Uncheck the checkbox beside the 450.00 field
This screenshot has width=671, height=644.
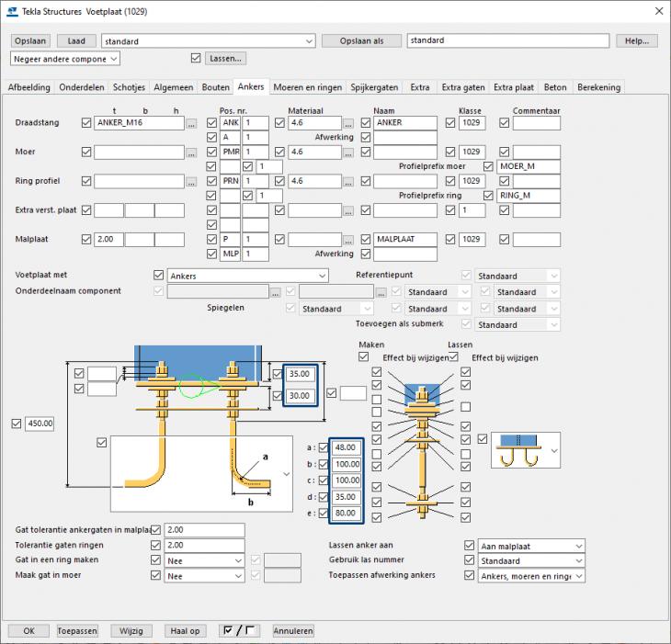point(17,424)
